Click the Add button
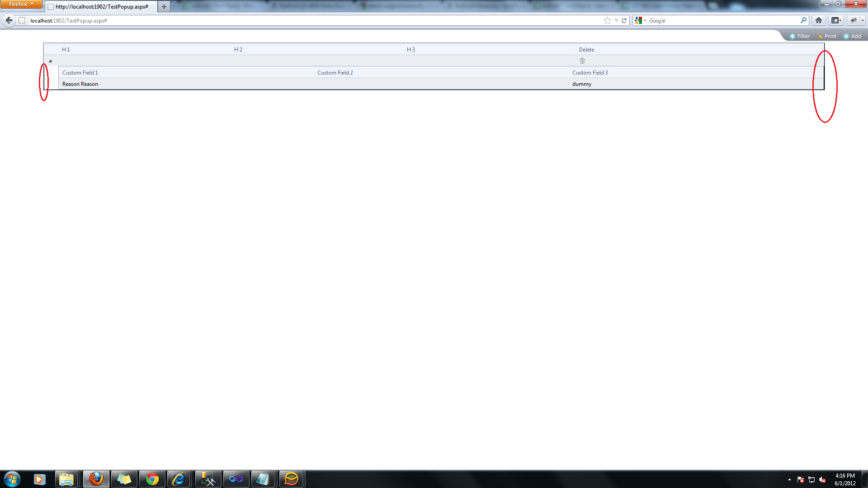868x488 pixels. pos(852,36)
